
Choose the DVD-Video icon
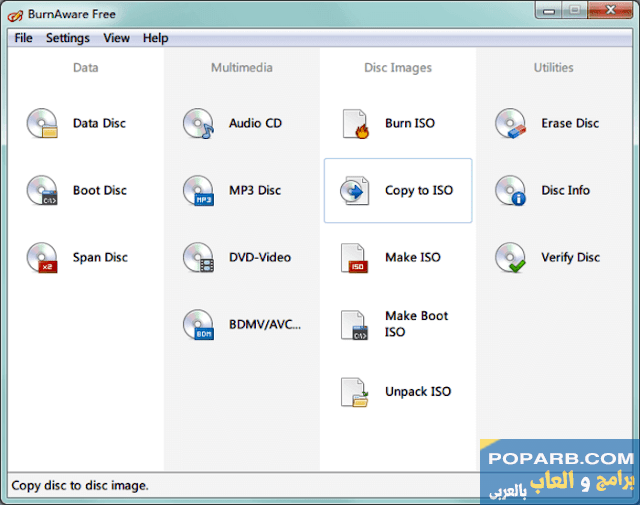198,258
